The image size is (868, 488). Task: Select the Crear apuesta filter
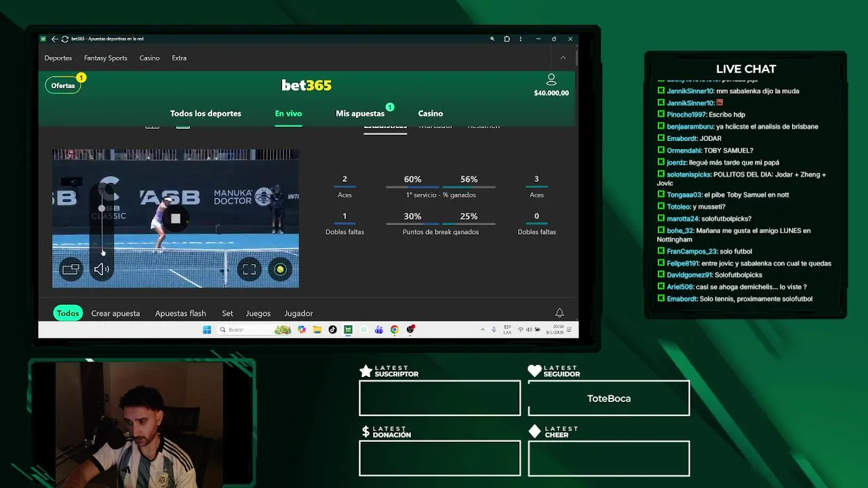point(115,313)
